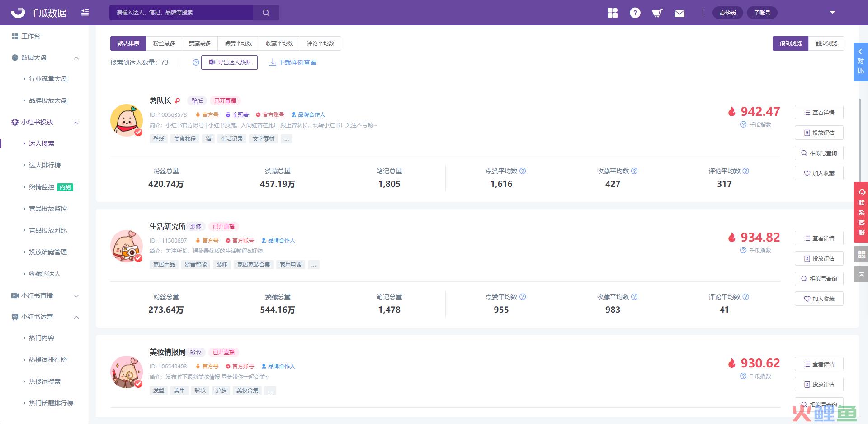Open 投放结案管理 in sidebar
The image size is (868, 424).
[48, 252]
